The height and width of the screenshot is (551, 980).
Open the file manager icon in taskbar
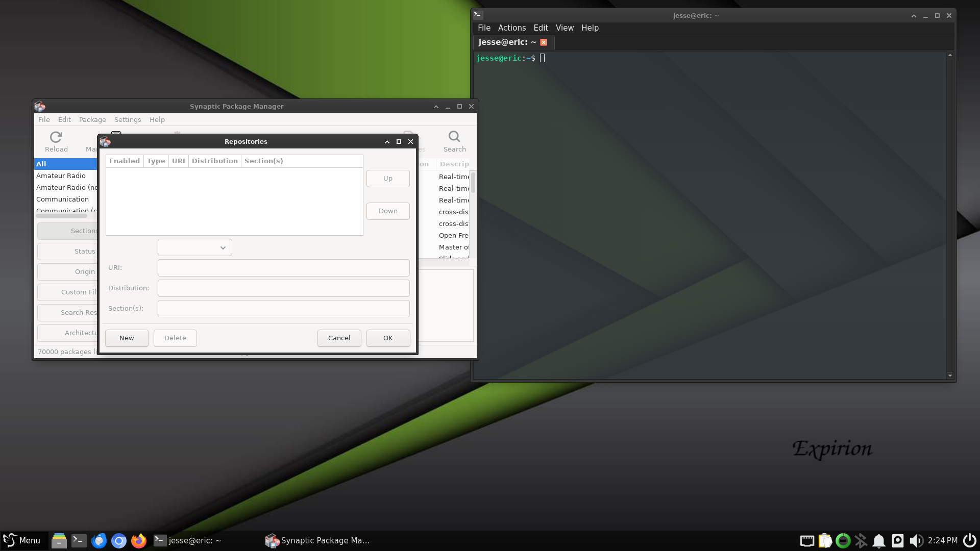pos(59,540)
